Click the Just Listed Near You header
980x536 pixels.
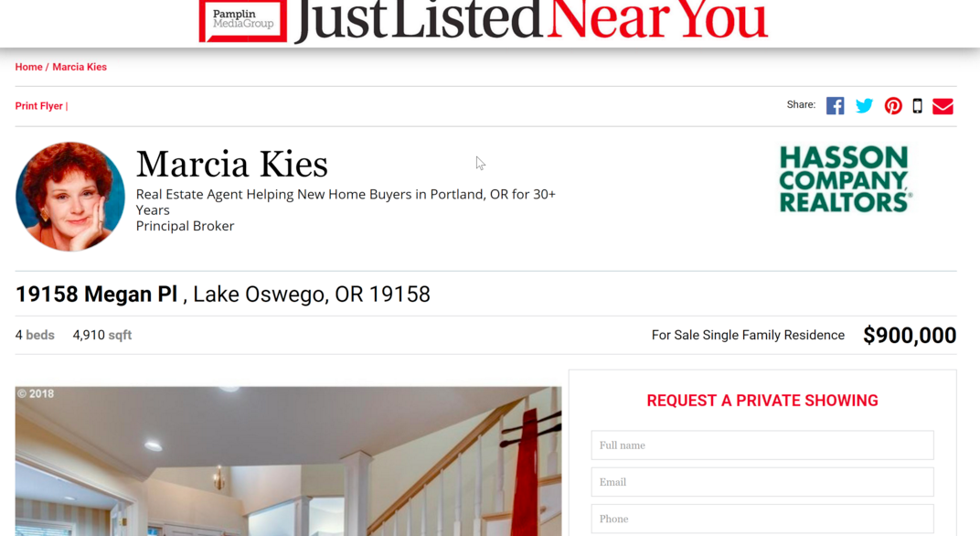click(531, 20)
